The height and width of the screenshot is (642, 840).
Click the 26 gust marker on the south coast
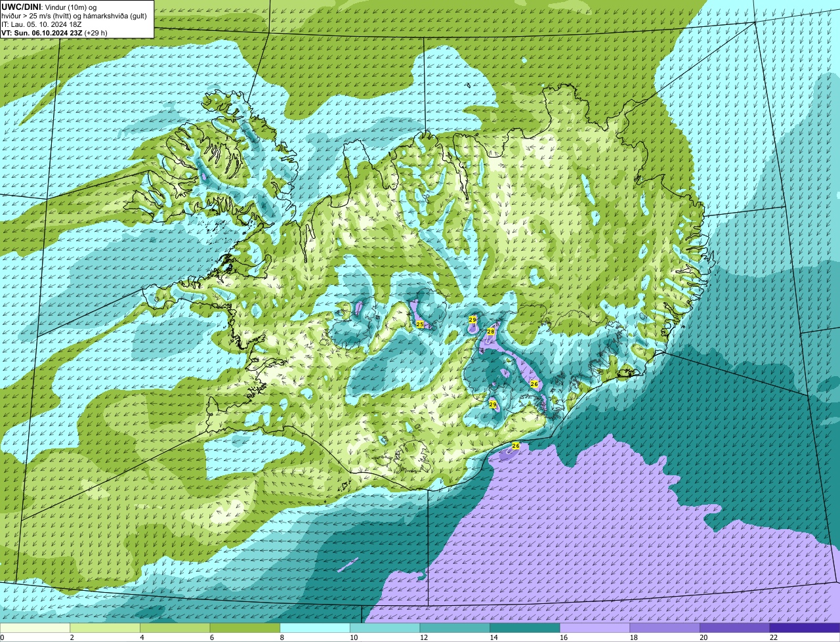pyautogui.click(x=515, y=446)
